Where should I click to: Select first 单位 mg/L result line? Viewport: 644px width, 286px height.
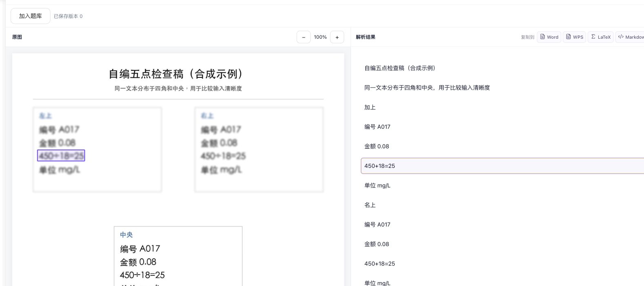[x=377, y=185]
